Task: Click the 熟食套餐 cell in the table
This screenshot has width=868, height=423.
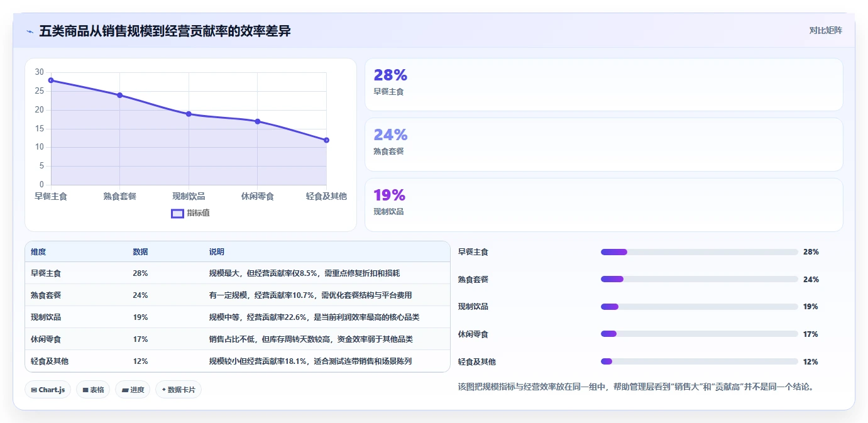Action: pyautogui.click(x=46, y=295)
